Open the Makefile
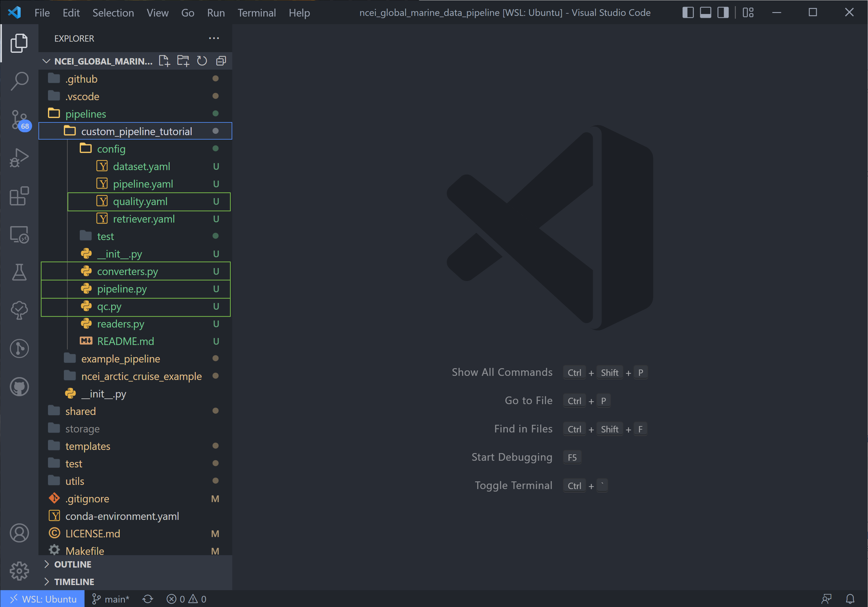 (135, 551)
